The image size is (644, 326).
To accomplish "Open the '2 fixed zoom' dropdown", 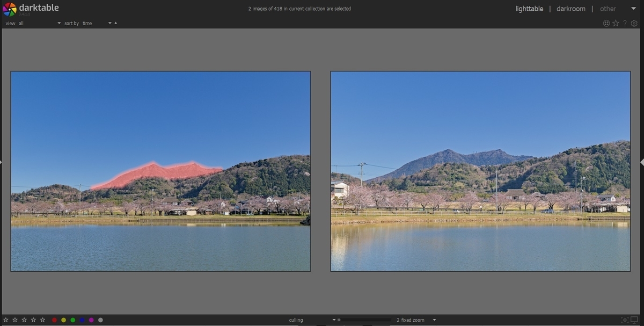I will [x=416, y=320].
